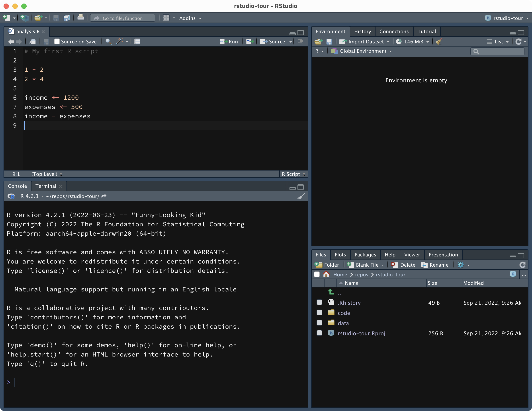
Task: Click the Compile Report notebook icon
Action: (x=137, y=42)
